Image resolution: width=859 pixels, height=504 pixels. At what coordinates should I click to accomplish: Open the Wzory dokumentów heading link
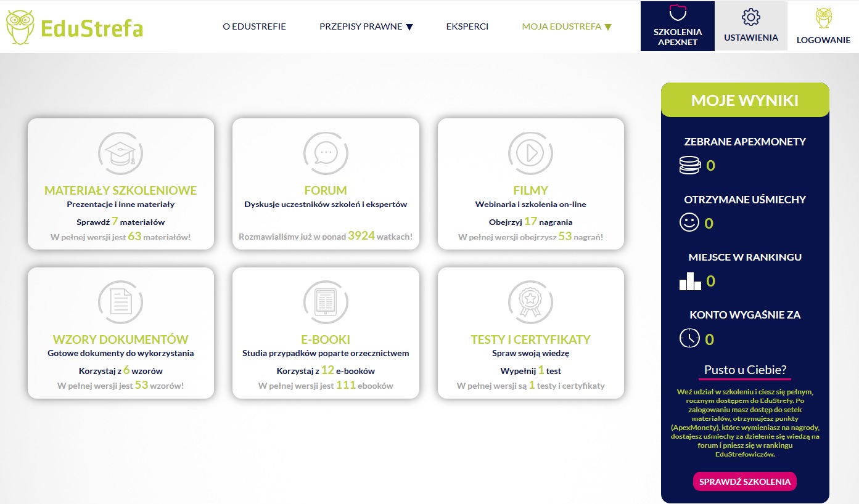click(121, 339)
